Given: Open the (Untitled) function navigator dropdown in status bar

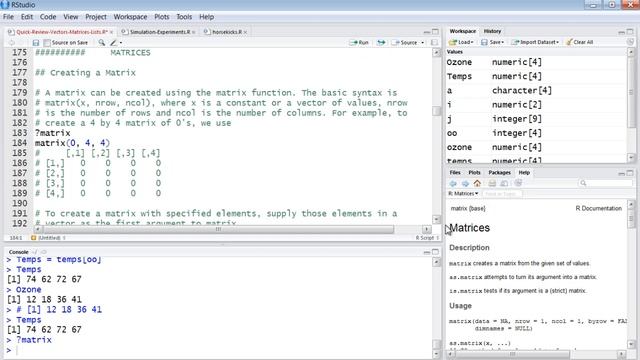Looking at the screenshot, I should pyautogui.click(x=48, y=238).
